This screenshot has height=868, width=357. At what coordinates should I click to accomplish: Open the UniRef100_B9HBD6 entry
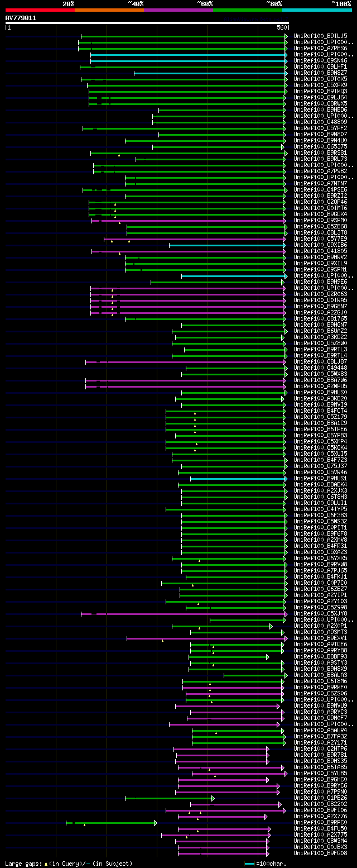pyautogui.click(x=320, y=109)
